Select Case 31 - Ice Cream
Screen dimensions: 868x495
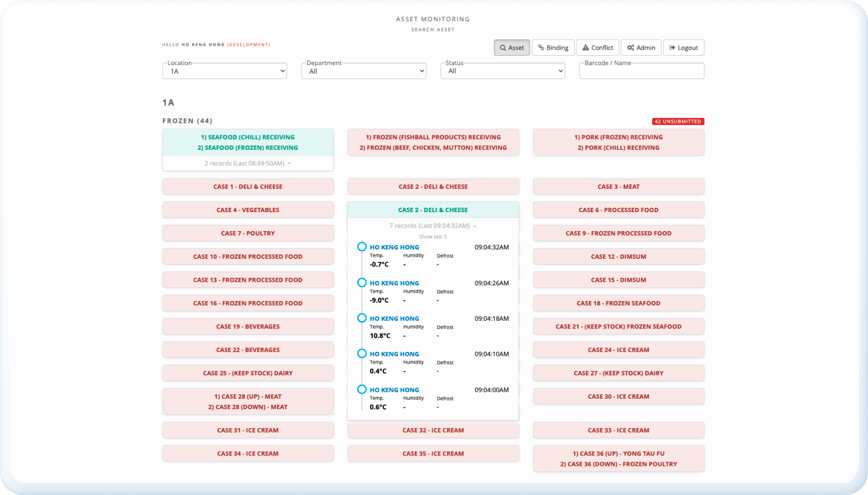click(x=248, y=430)
